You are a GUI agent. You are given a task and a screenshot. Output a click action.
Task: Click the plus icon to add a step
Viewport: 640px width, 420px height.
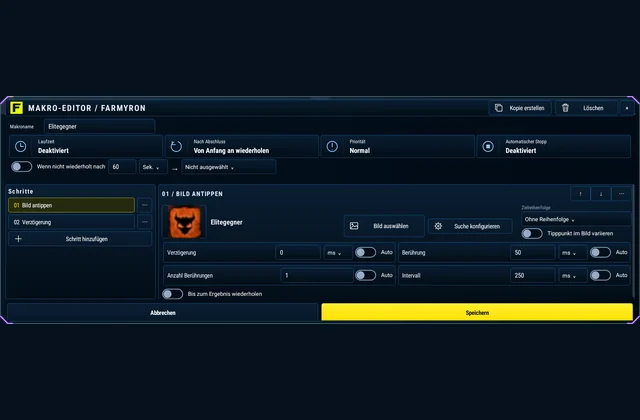click(18, 239)
